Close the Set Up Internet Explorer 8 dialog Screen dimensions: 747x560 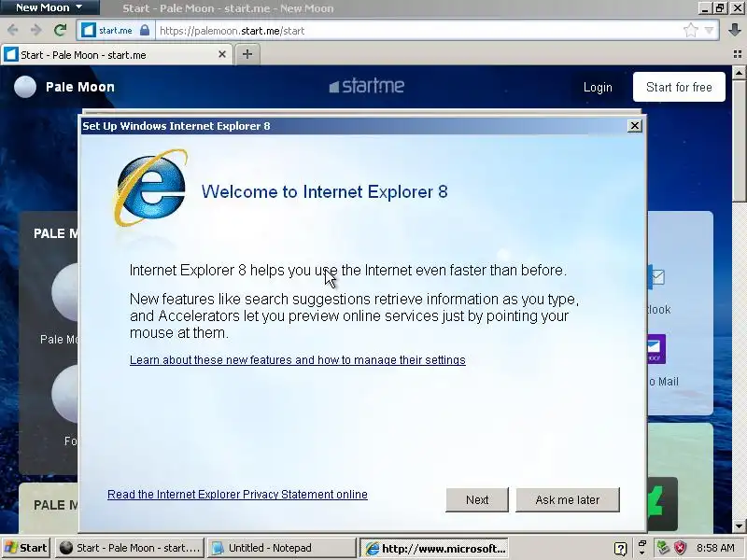[635, 126]
